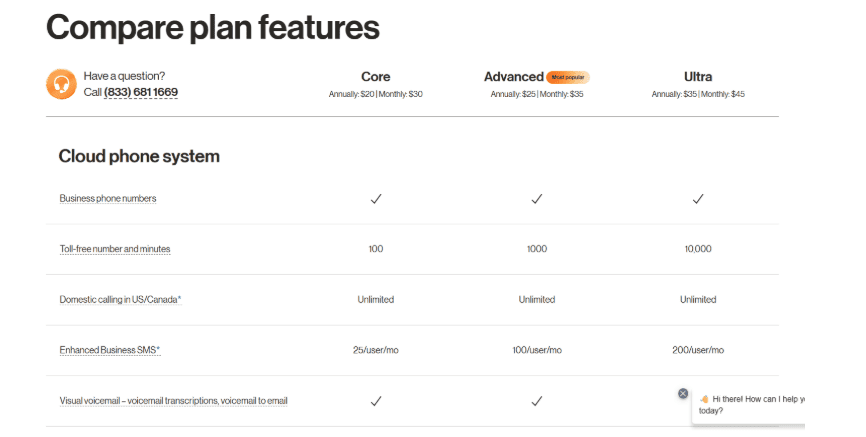Click Advanced pricing Annually $25 Monthly $35
Screen dimensions: 866x437
pyautogui.click(x=537, y=94)
